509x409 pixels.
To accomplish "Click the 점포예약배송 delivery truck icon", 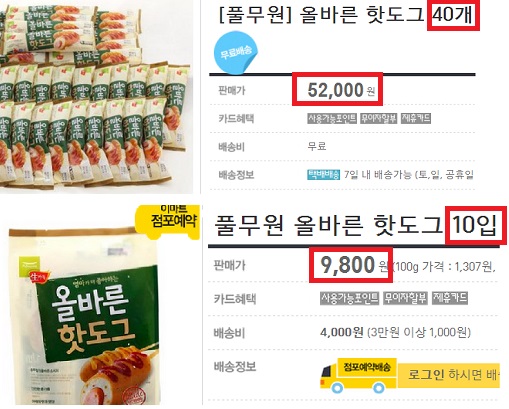I will (x=359, y=375).
